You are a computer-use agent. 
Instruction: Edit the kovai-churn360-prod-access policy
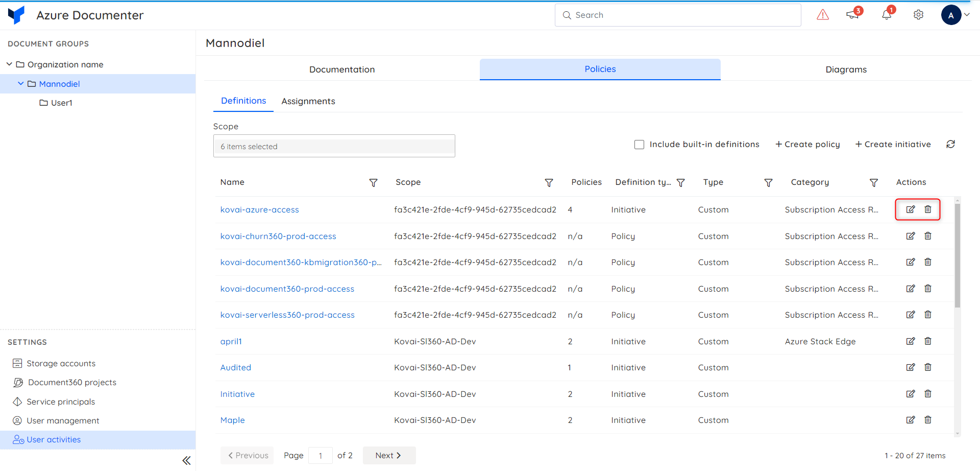click(x=911, y=236)
